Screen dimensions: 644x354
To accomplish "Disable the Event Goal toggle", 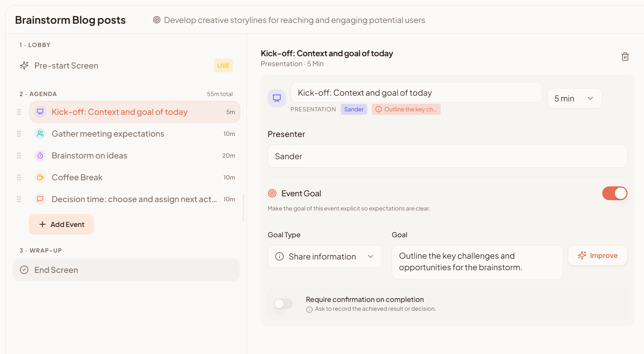I will [x=615, y=193].
